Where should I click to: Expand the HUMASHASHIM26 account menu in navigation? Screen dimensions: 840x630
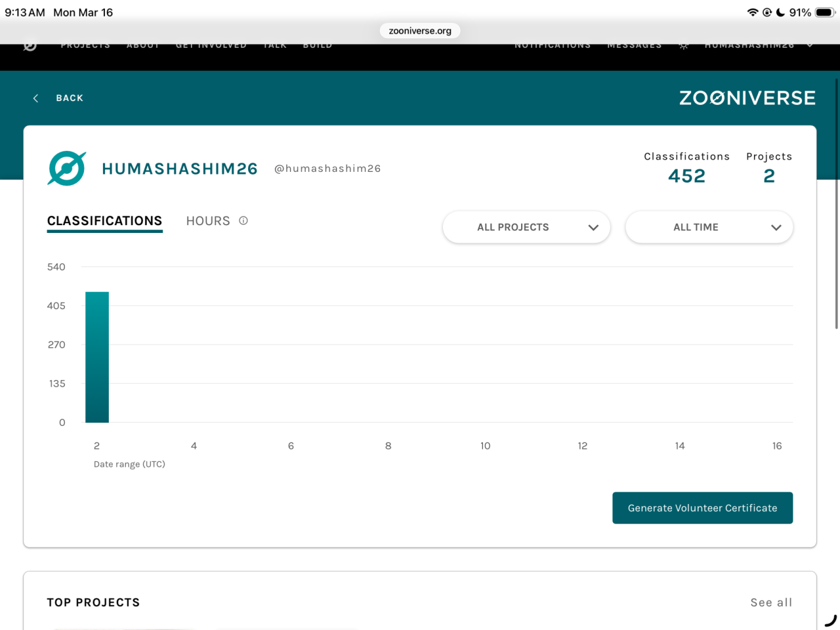point(759,46)
